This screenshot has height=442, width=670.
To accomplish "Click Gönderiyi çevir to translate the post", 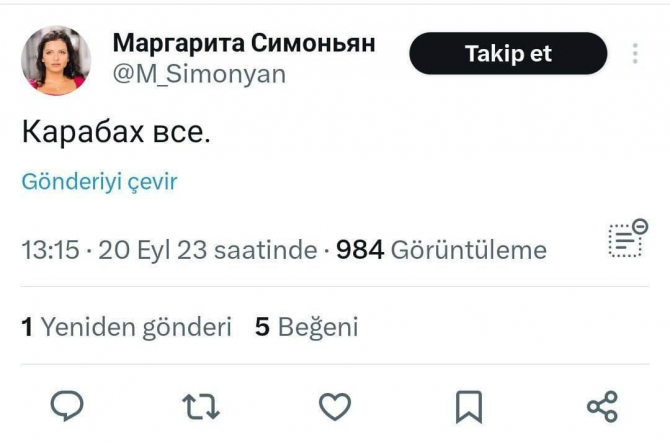I will click(x=99, y=182).
